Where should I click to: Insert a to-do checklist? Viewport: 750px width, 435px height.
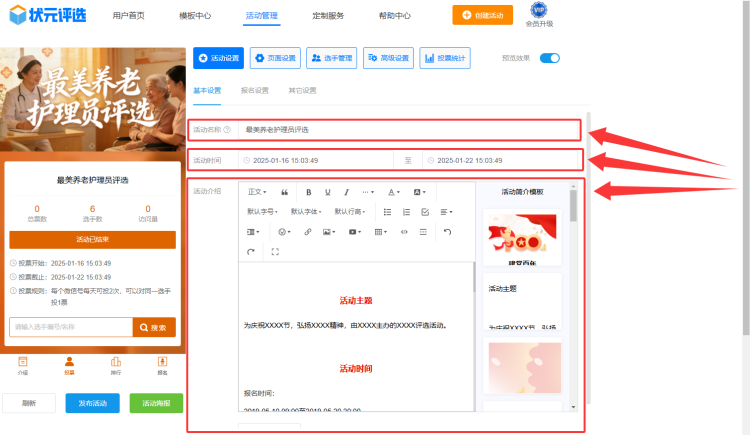(425, 212)
